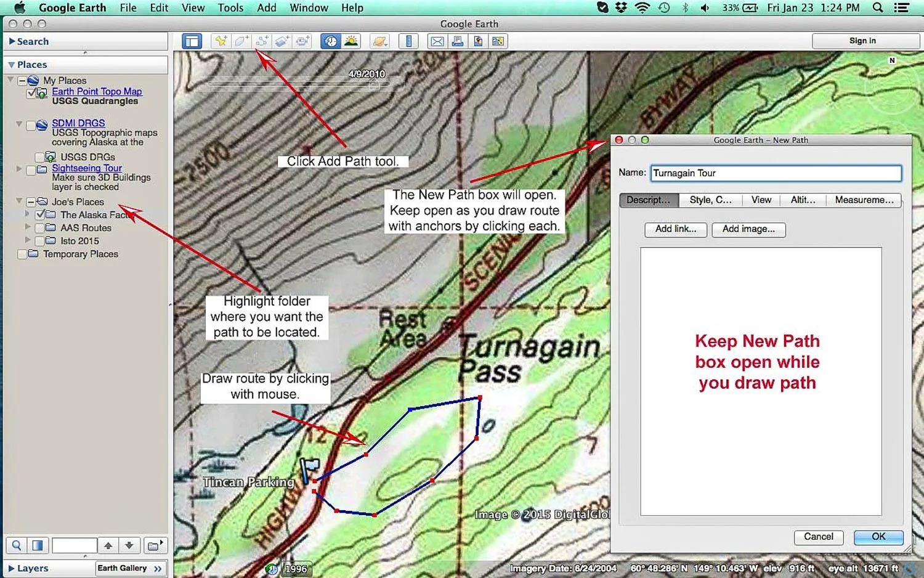Select the Add Path tool
This screenshot has width=924, height=578.
pos(262,41)
